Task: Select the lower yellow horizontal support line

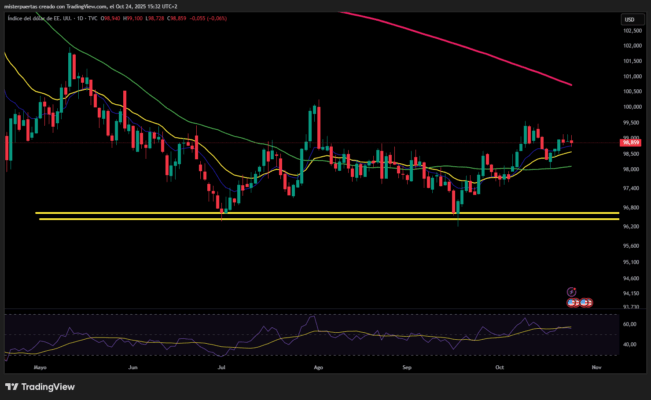Action: [300, 219]
